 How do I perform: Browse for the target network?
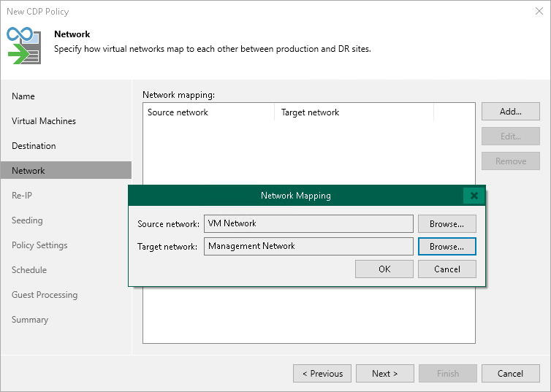(447, 246)
